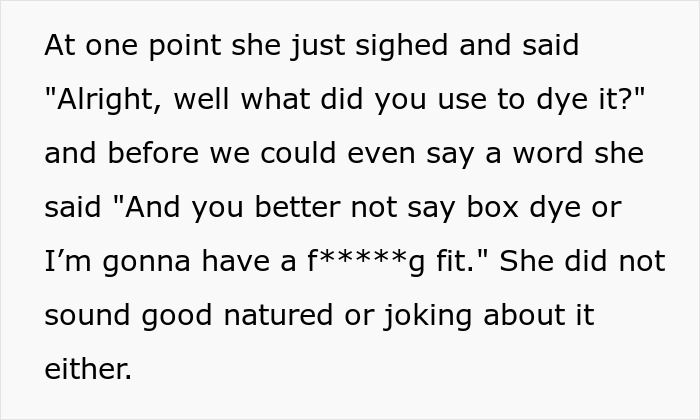Click the word "either" on the last line
Image resolution: width=700 pixels, height=420 pixels.
tap(87, 370)
